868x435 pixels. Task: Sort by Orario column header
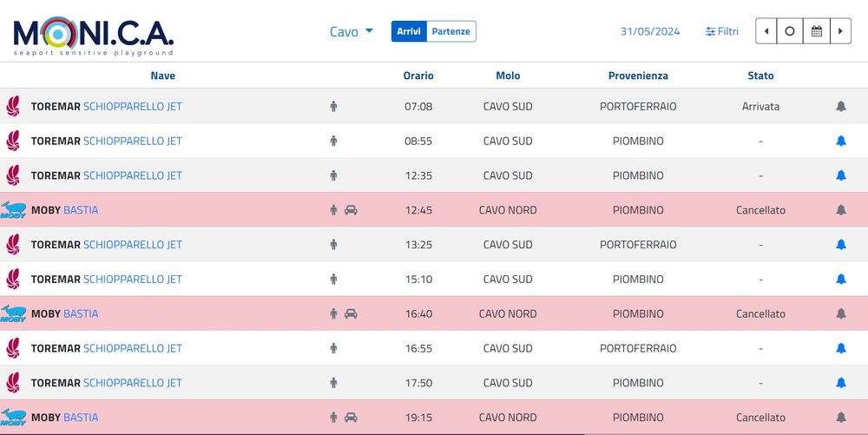point(418,76)
